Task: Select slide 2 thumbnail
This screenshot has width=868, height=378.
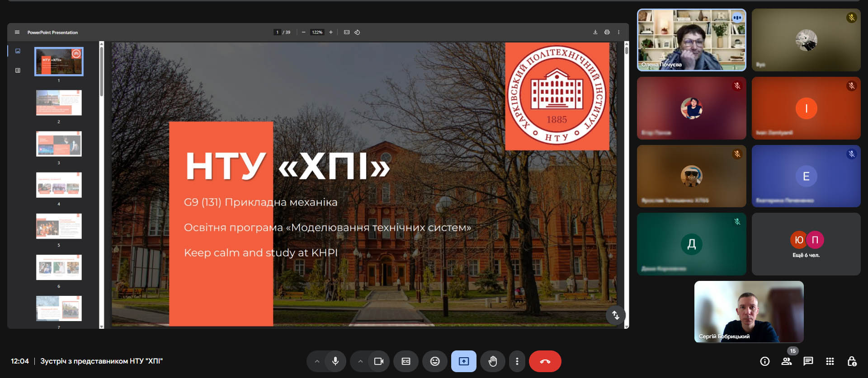Action: (59, 103)
